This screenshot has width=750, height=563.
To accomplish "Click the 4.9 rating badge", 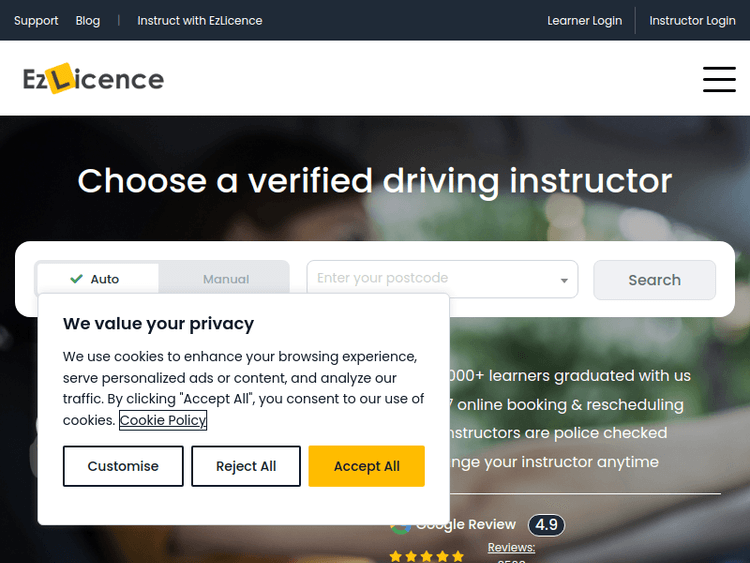I will [546, 525].
